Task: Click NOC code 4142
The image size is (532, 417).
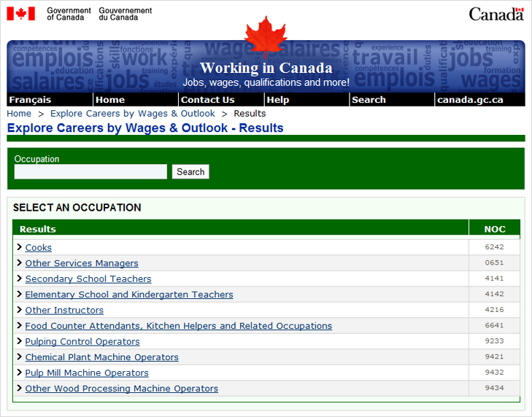Action: 494,294
